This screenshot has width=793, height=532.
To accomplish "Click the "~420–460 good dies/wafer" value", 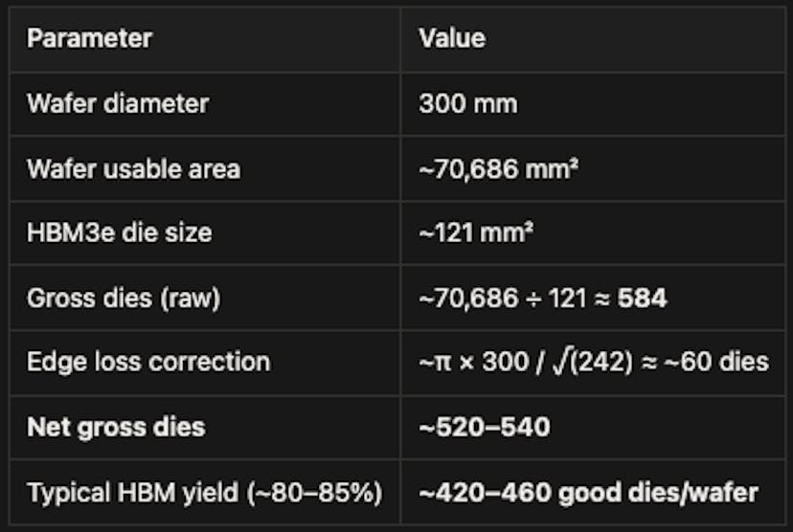I will click(x=588, y=492).
